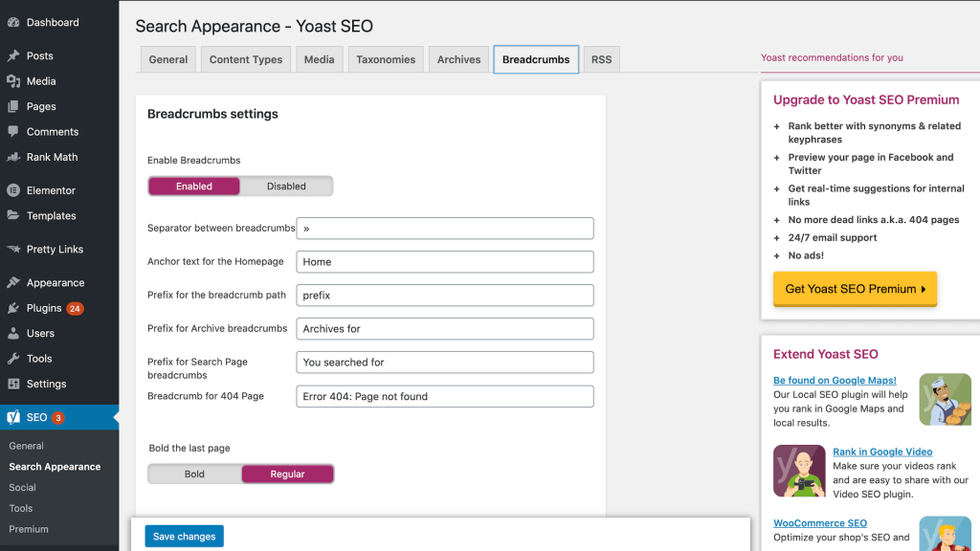This screenshot has height=551, width=980.
Task: Click the Yoast SEO logo icon
Action: (x=13, y=417)
